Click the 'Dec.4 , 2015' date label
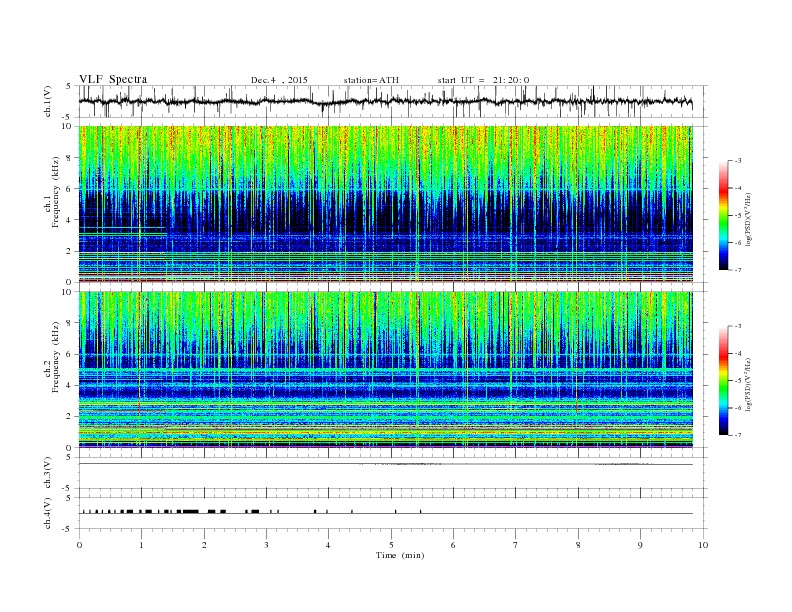This screenshot has width=792, height=612. click(x=279, y=80)
